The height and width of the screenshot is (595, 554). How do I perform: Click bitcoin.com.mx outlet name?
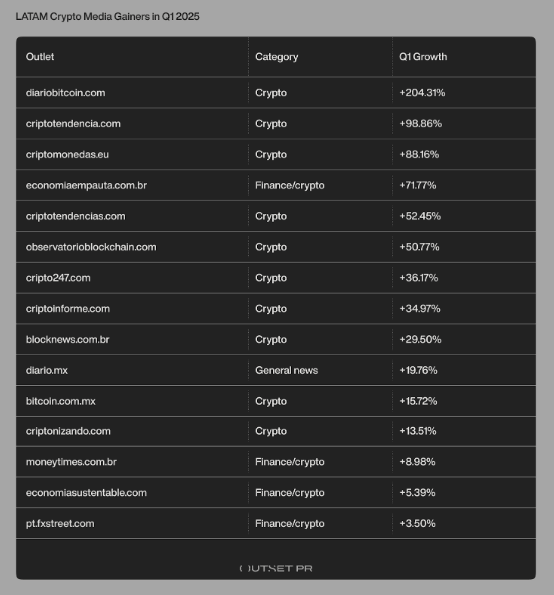(x=61, y=401)
